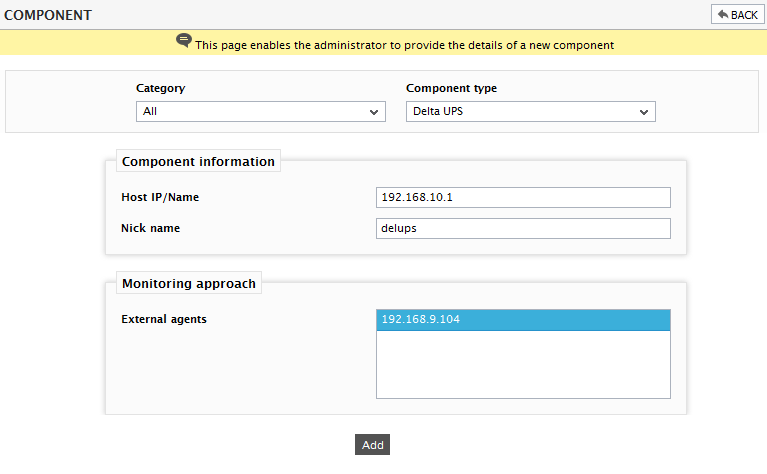Click empty area of External agents list

point(523,364)
